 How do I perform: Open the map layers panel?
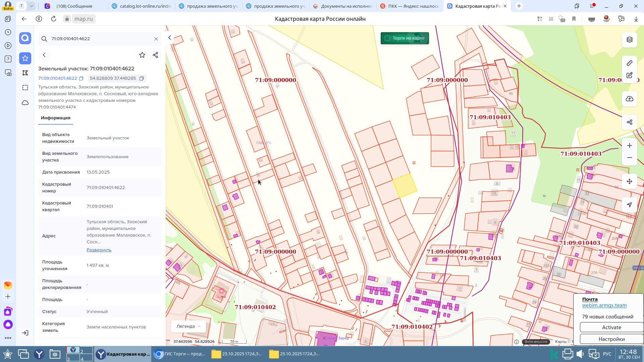point(629,40)
